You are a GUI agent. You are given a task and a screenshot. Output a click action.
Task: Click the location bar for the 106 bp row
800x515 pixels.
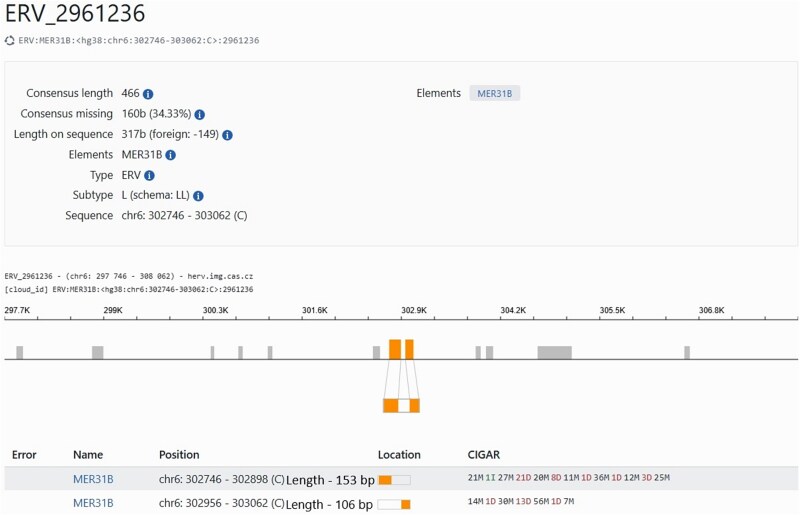(394, 504)
